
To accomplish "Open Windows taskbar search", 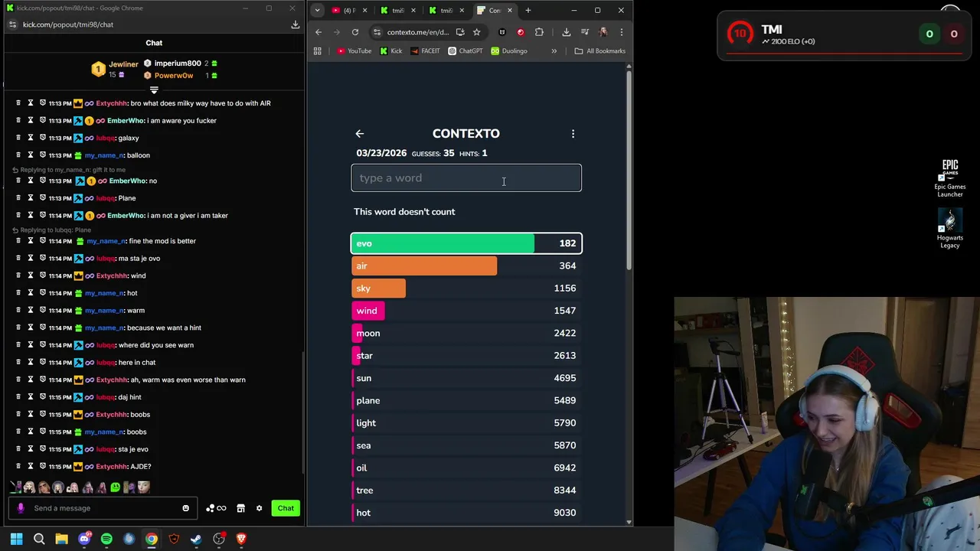I will (39, 539).
